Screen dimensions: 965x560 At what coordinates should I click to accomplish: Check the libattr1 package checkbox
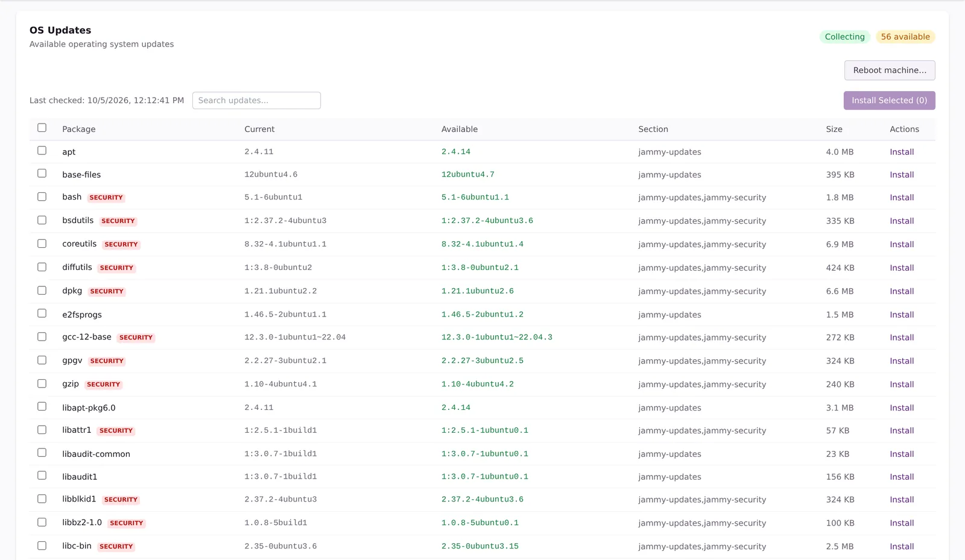pos(42,430)
